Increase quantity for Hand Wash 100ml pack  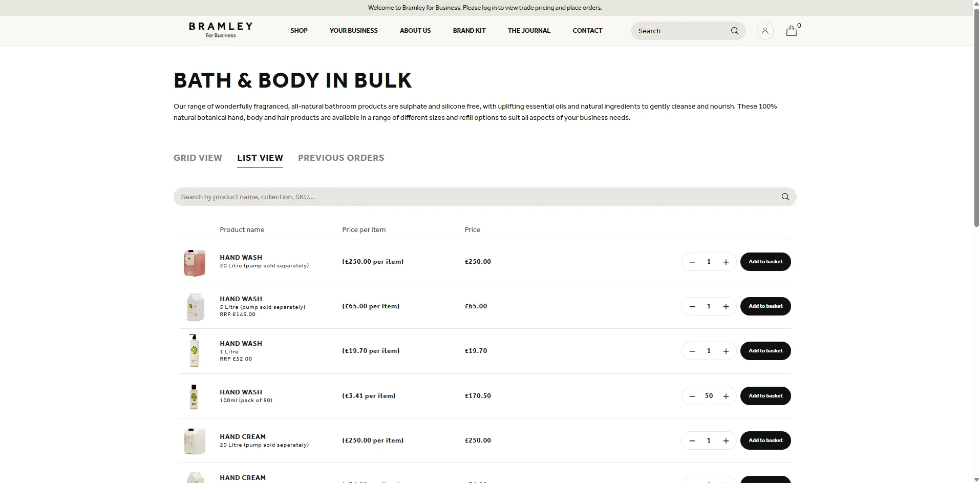click(x=726, y=396)
